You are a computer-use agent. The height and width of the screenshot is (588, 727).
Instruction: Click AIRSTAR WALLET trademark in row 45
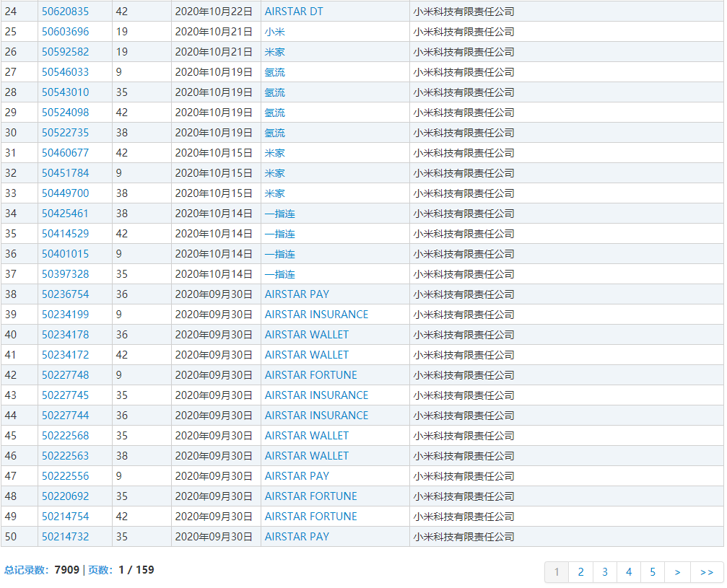(307, 436)
